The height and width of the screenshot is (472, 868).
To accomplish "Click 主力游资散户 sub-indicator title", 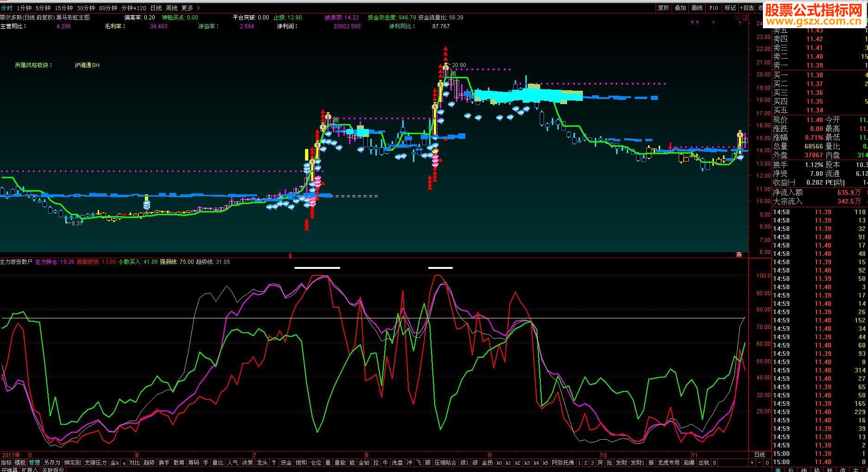I will click(17, 262).
